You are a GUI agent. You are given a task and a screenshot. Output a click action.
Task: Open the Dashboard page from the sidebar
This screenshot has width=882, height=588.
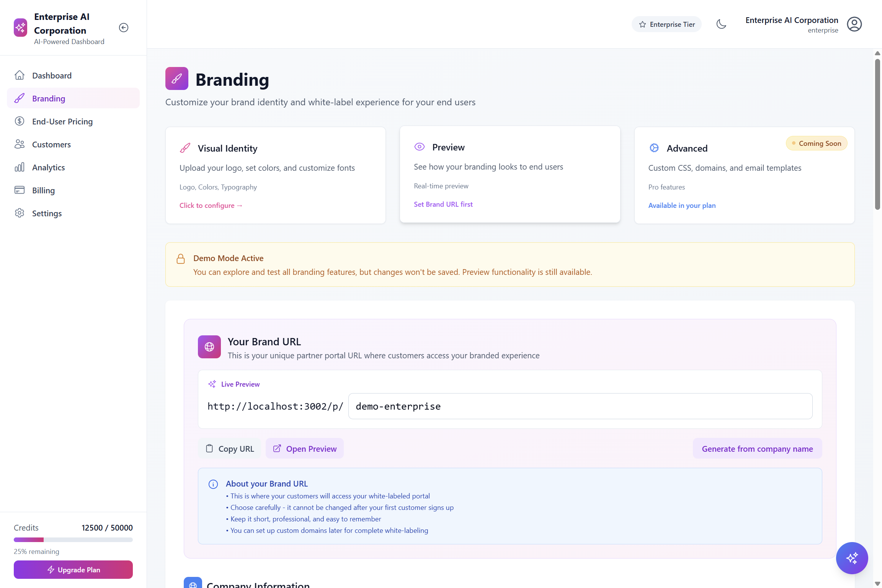pyautogui.click(x=52, y=75)
